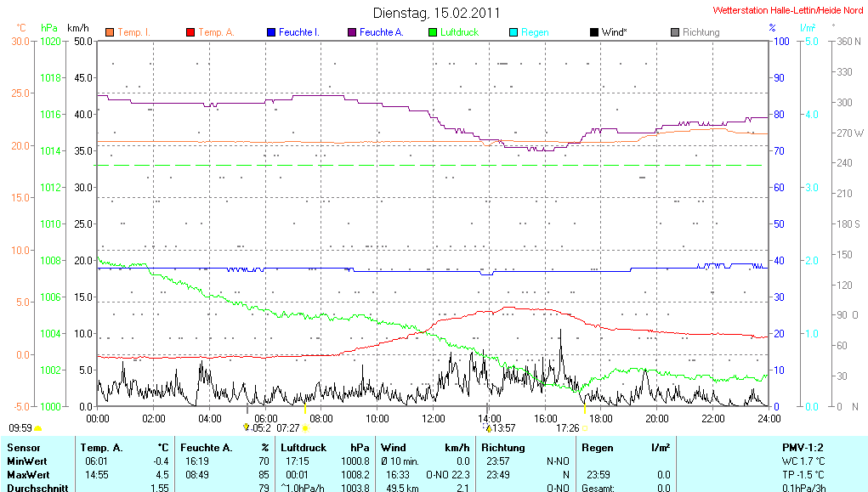Click the red Temp. A. legend square
This screenshot has height=492, width=868.
pyautogui.click(x=190, y=32)
